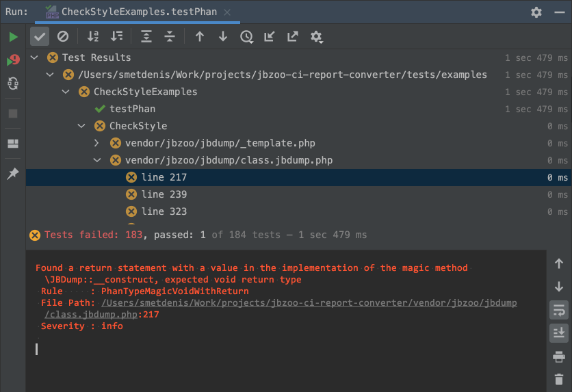Place cursor in console input line
Image resolution: width=572 pixels, height=392 pixels.
pos(36,350)
